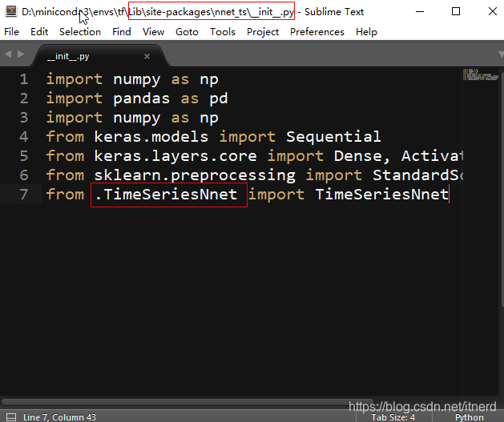Open Tab Size: 4 settings
This screenshot has width=504, height=422.
point(393,417)
